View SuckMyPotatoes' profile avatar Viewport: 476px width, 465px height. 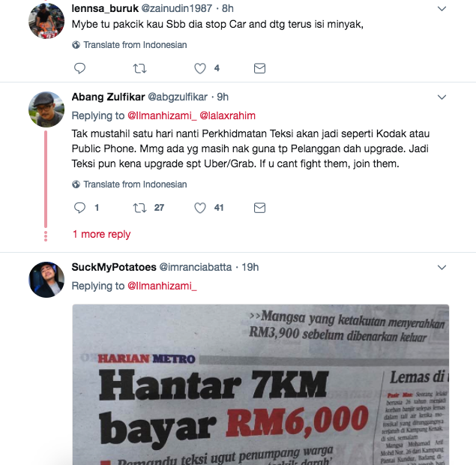46,280
